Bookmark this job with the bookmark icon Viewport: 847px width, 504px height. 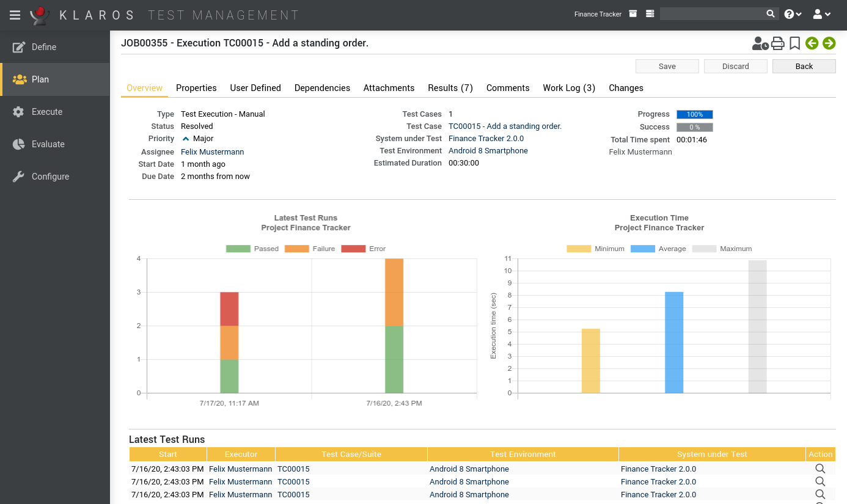pos(794,43)
